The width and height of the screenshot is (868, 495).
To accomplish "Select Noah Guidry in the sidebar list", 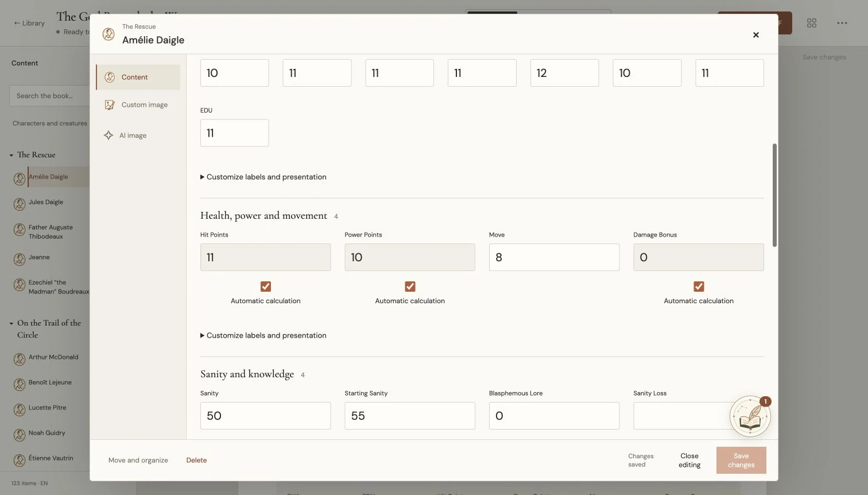I will (x=47, y=433).
